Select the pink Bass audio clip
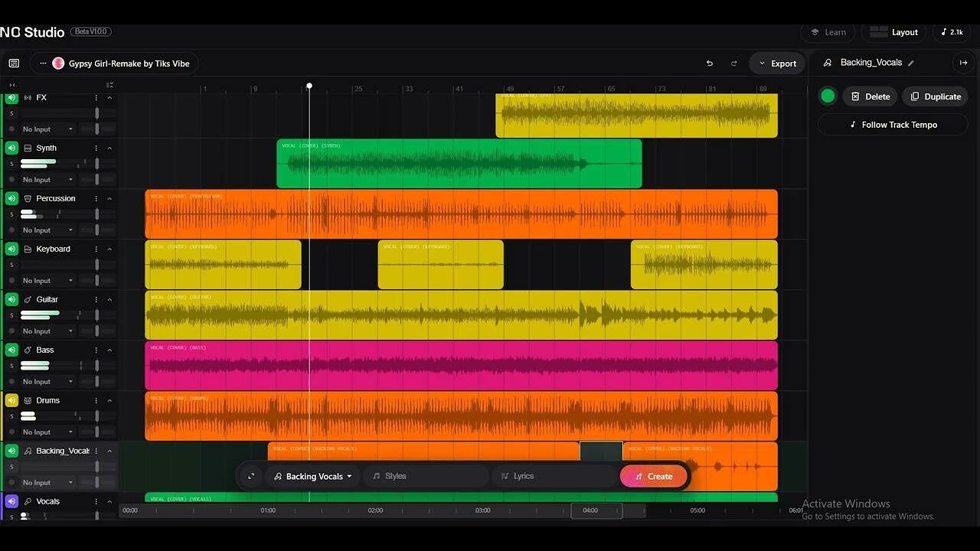The width and height of the screenshot is (980, 551). [x=462, y=365]
